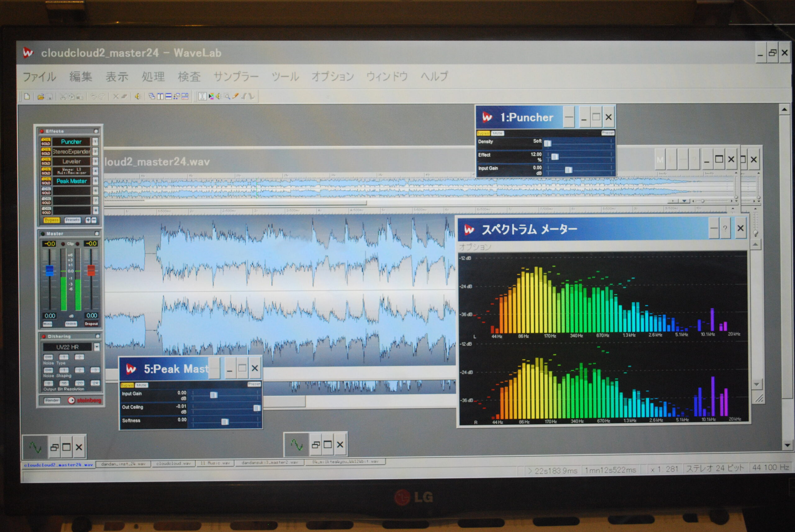The image size is (795, 532).
Task: Toggle Mono button in Master panel
Action: click(x=48, y=324)
